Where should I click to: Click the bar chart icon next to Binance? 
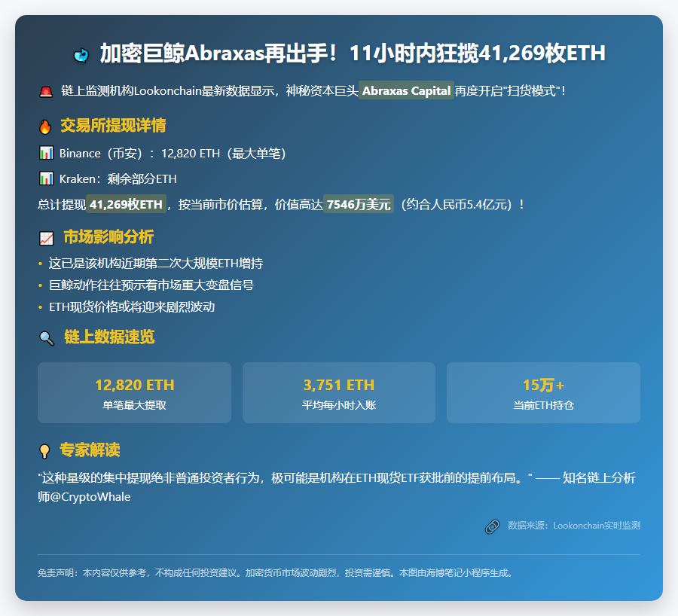[x=46, y=153]
